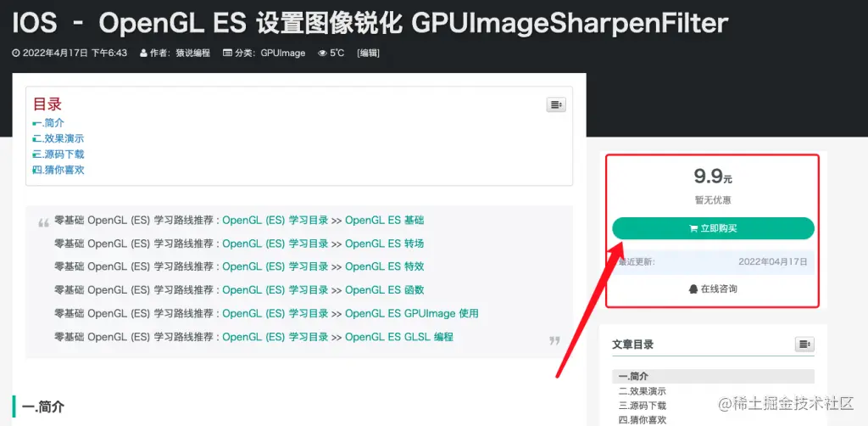The width and height of the screenshot is (868, 426).
Task: Open OpenGL ES 转场 link
Action: point(385,244)
